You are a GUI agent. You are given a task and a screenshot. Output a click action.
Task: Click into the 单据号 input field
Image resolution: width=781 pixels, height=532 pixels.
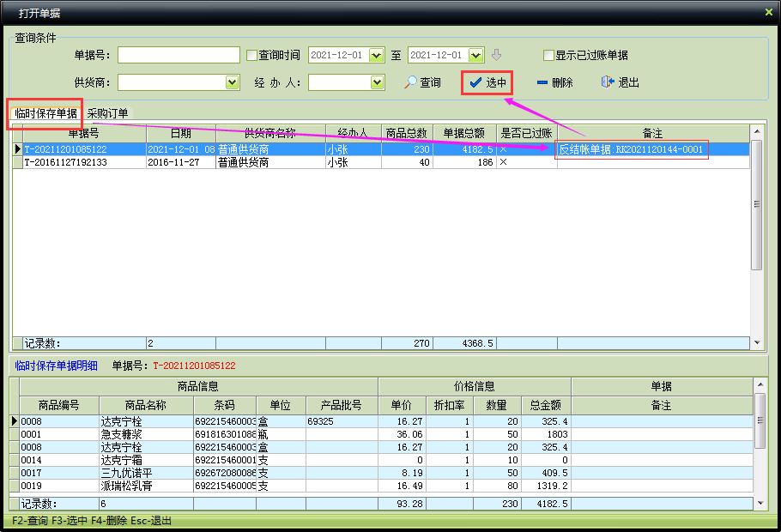tap(179, 55)
